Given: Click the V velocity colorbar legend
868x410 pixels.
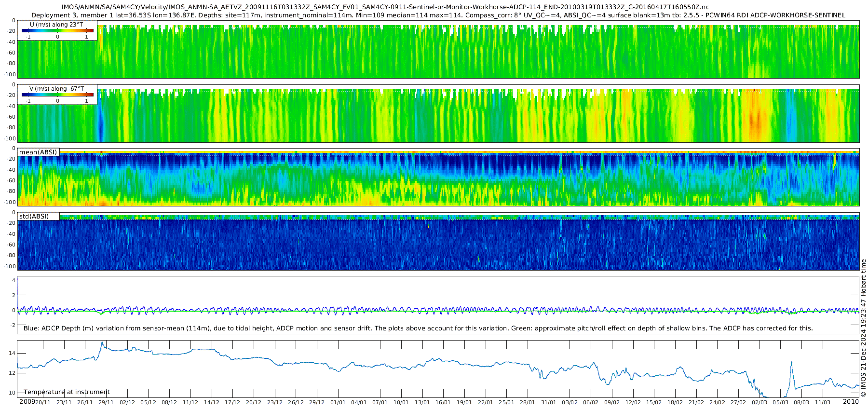Looking at the screenshot, I should 57,95.
